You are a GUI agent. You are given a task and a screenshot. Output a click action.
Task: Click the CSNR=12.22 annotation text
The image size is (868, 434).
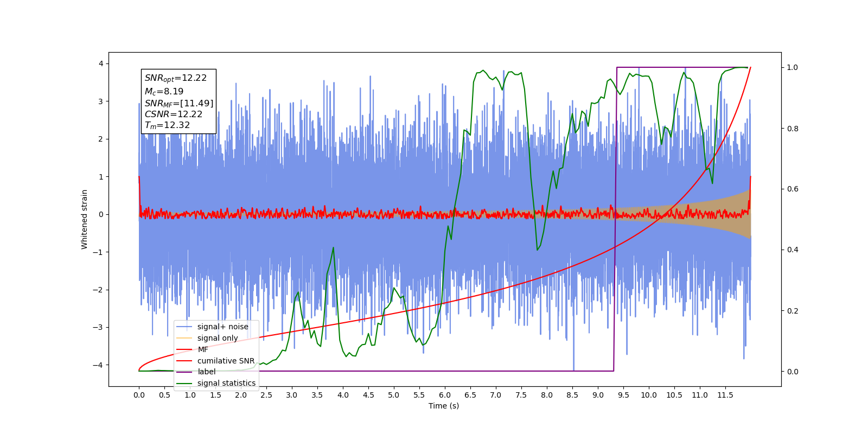(174, 114)
